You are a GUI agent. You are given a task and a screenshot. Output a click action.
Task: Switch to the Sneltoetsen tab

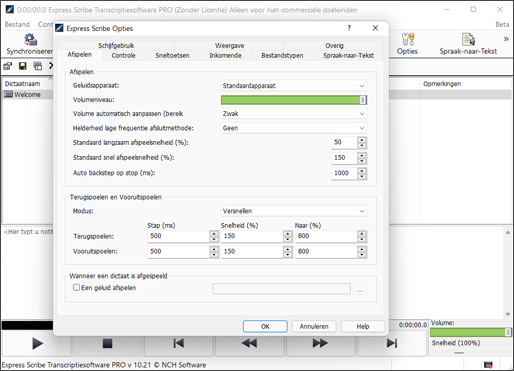pos(172,55)
